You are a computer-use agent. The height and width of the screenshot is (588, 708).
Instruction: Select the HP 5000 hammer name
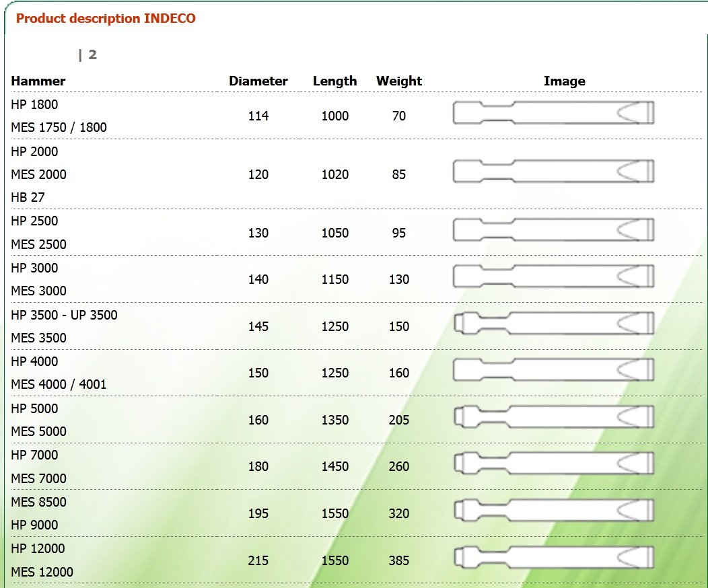(34, 408)
